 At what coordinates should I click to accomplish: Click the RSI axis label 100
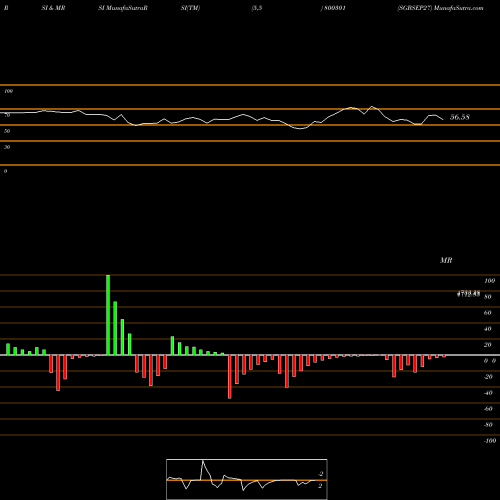click(x=9, y=91)
